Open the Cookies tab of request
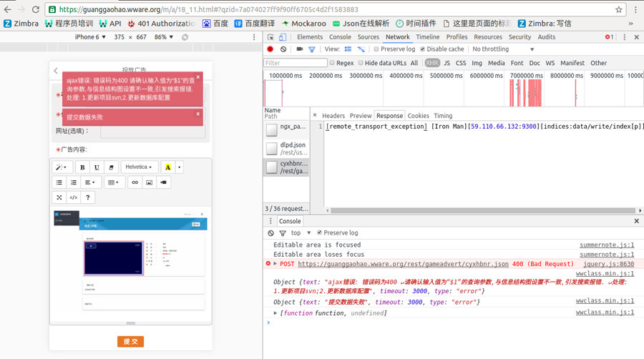Screen dimensions: 644x359 point(418,116)
